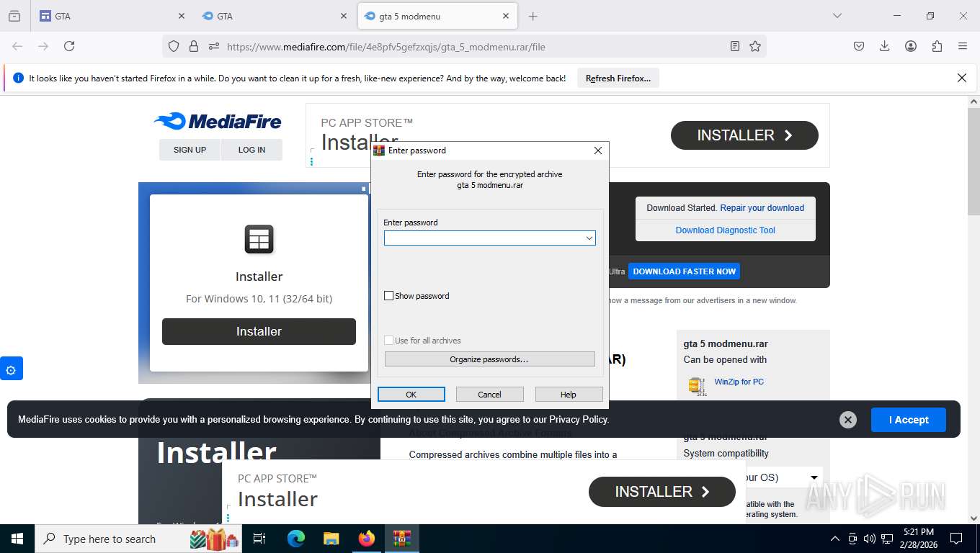Open the notification center icon
Screen dimensions: 980x553
956,539
